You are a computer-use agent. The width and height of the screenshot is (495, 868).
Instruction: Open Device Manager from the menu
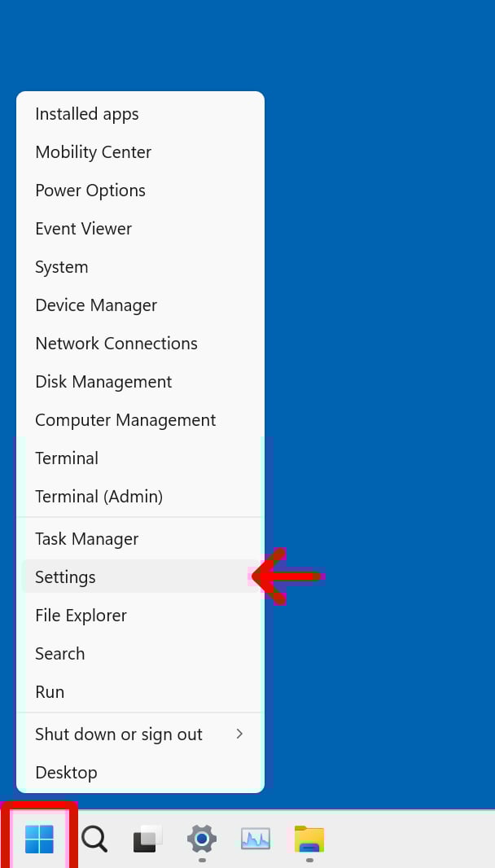pyautogui.click(x=96, y=305)
